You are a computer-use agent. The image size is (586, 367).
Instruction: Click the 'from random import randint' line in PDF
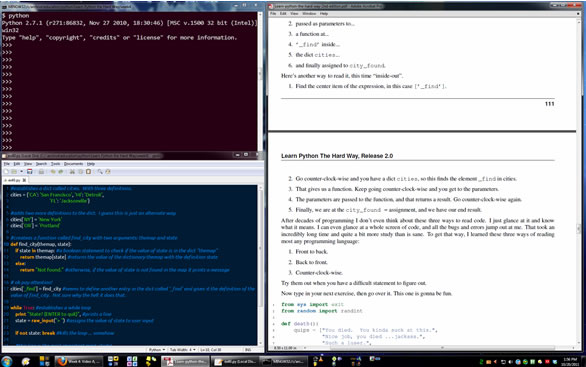(x=322, y=311)
